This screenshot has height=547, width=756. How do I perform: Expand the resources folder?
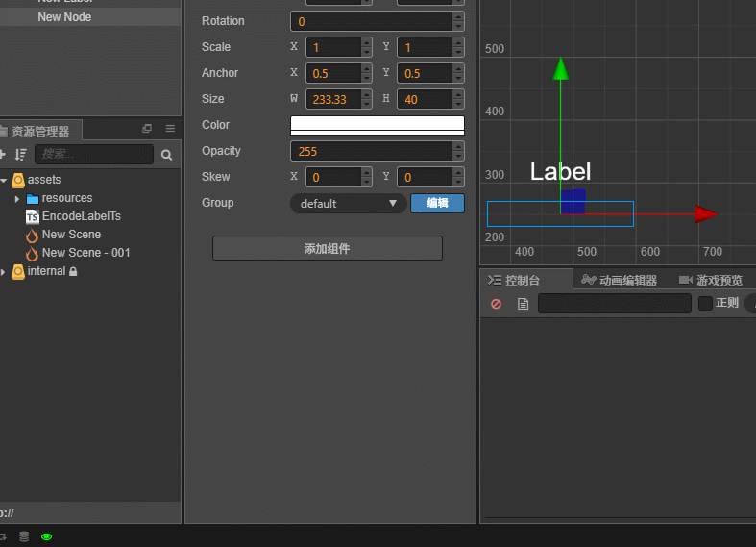[17, 199]
